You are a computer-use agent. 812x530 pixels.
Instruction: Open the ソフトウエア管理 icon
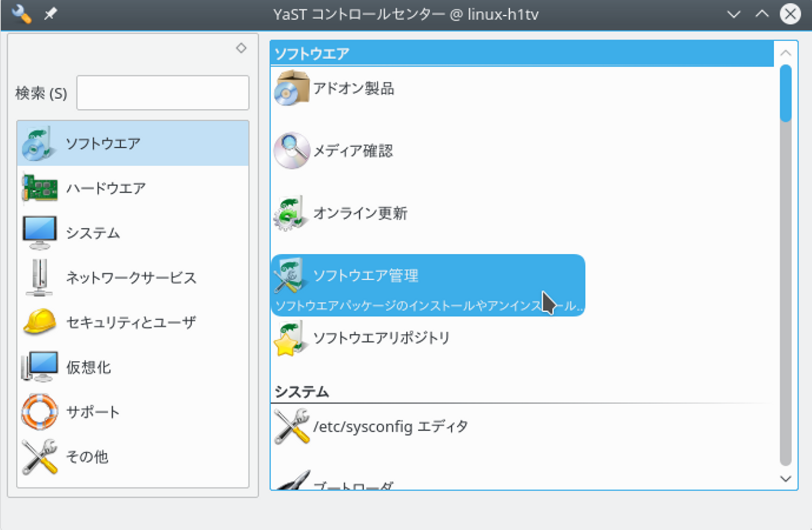pyautogui.click(x=292, y=275)
